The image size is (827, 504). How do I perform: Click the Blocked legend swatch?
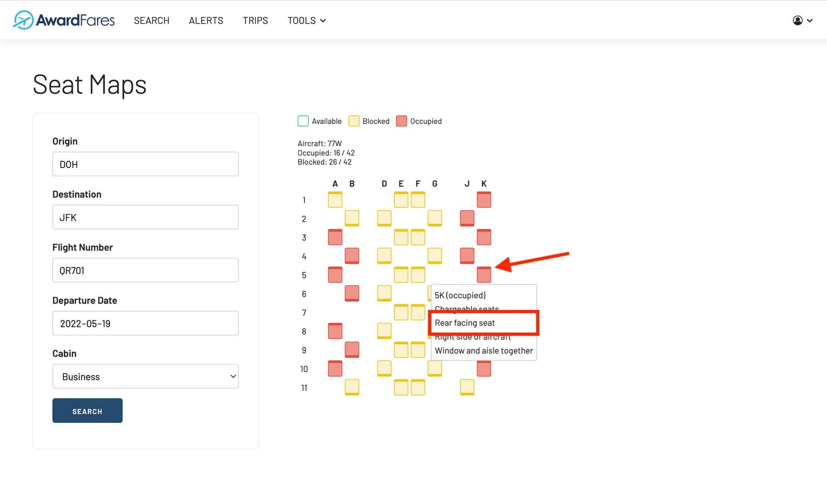[x=354, y=121]
